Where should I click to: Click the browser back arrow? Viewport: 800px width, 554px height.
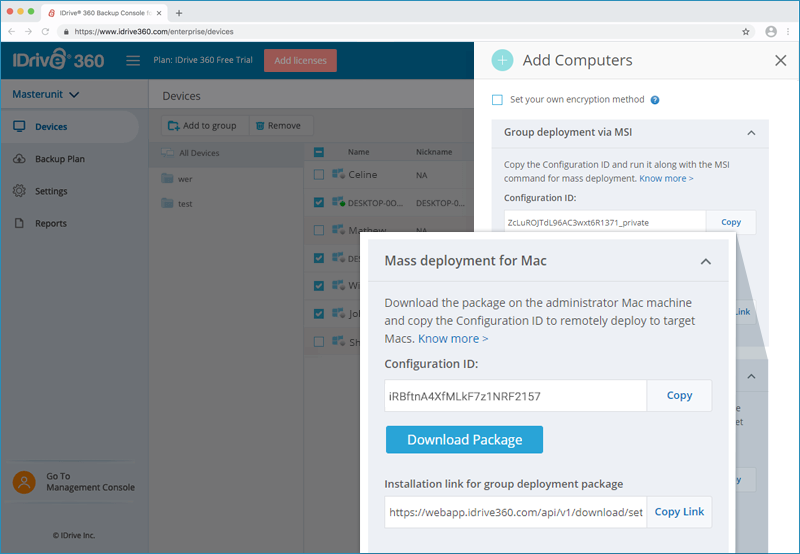click(x=12, y=32)
